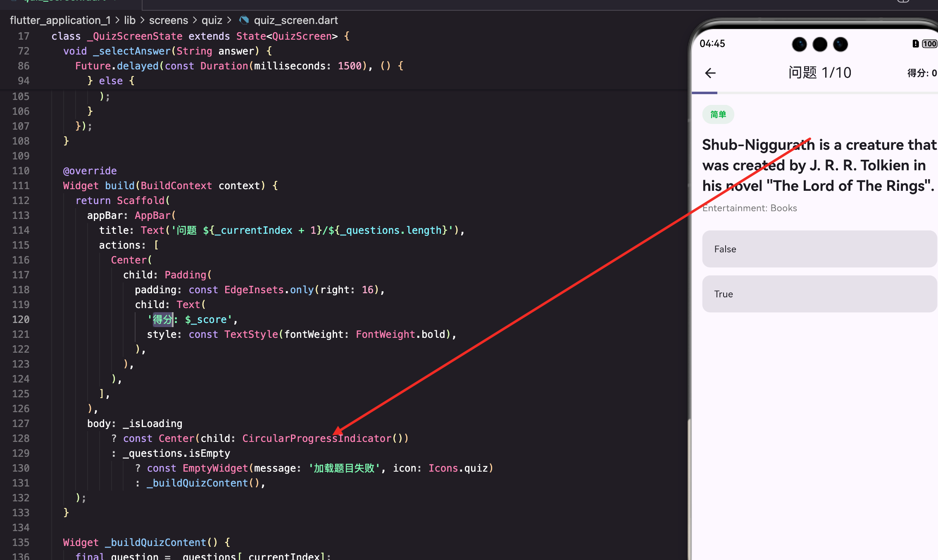The image size is (938, 560).
Task: Open the flutter_application_1 breadcrumb dropdown
Action: [x=60, y=20]
